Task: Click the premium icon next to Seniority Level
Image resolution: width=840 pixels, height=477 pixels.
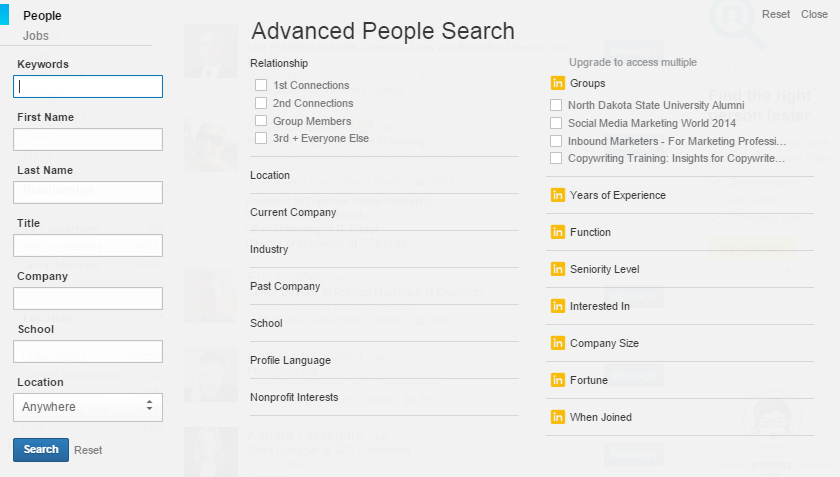Action: (x=558, y=269)
